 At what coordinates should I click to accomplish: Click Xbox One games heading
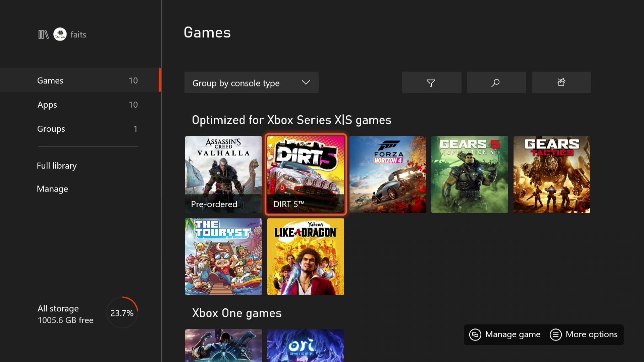coord(237,313)
